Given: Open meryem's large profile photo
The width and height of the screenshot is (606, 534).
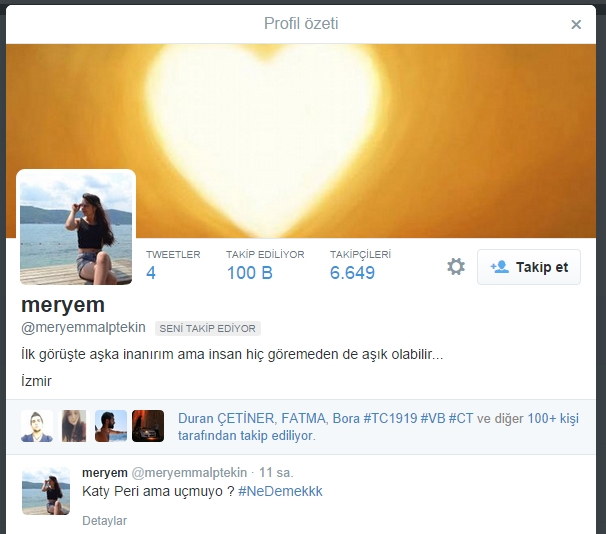Looking at the screenshot, I should (x=76, y=228).
